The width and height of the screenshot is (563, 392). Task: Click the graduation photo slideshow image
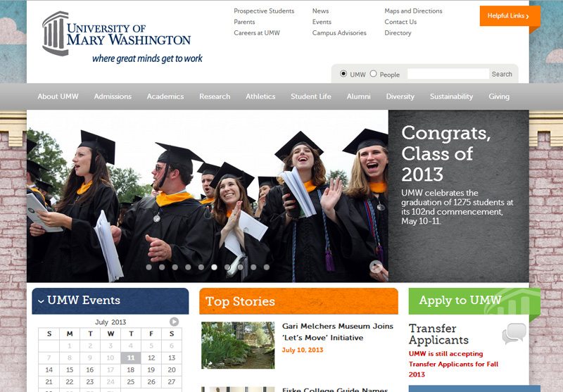click(208, 196)
